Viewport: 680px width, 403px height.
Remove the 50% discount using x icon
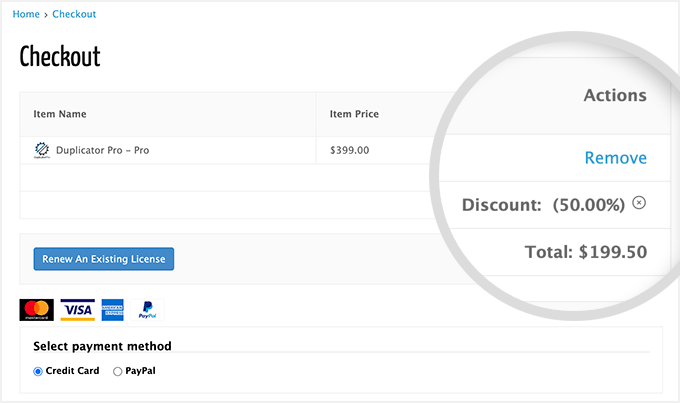point(640,203)
